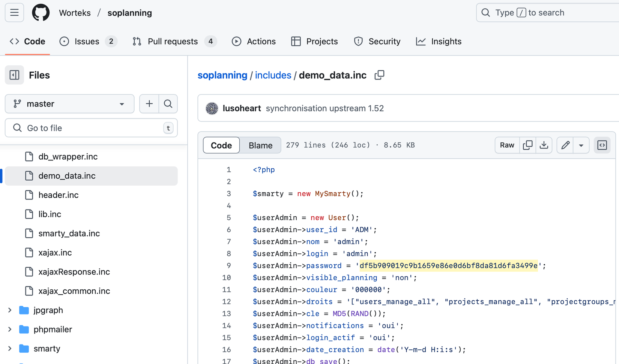
Task: Open the symbols panel icon
Action: 602,145
